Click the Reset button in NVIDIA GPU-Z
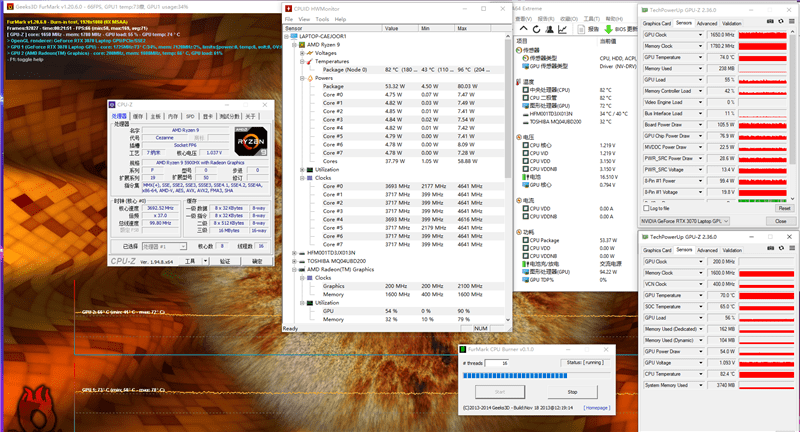The height and width of the screenshot is (432, 800). coord(784,208)
